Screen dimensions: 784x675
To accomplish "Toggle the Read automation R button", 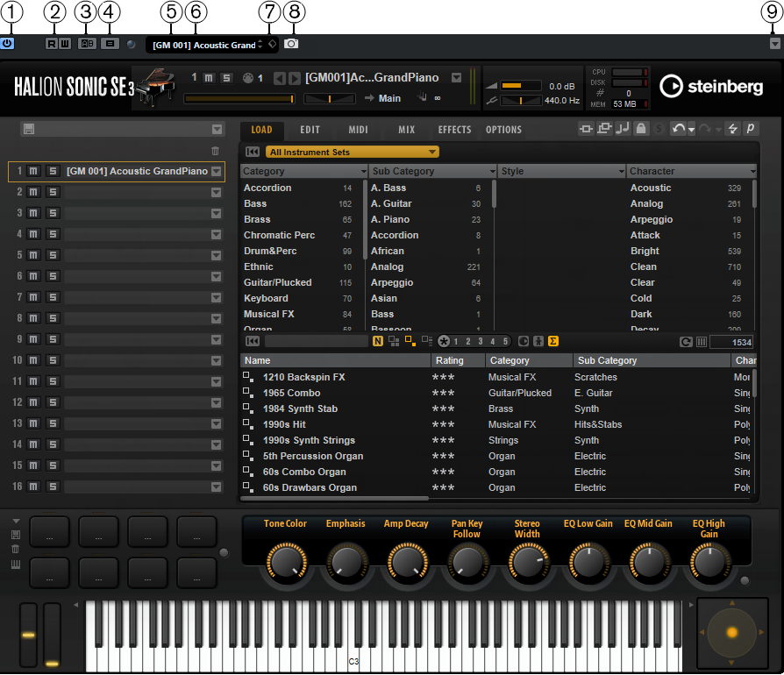I will [52, 43].
